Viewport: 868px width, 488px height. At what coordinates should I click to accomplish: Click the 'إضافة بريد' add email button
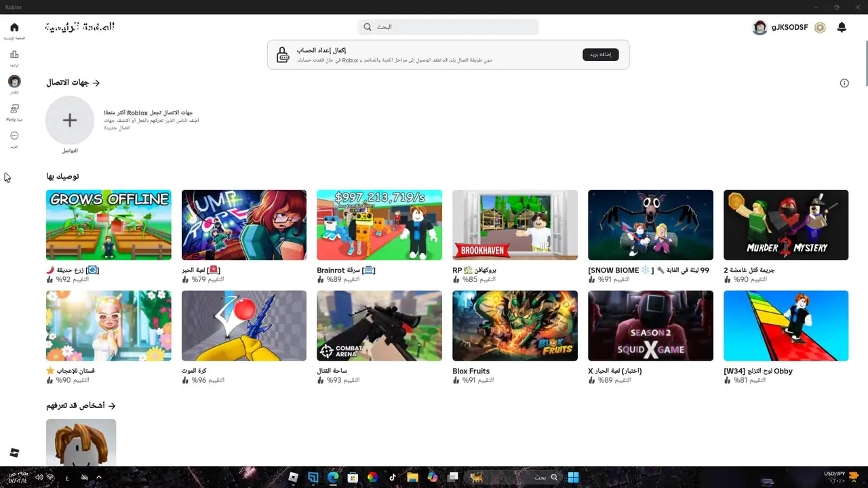click(600, 54)
